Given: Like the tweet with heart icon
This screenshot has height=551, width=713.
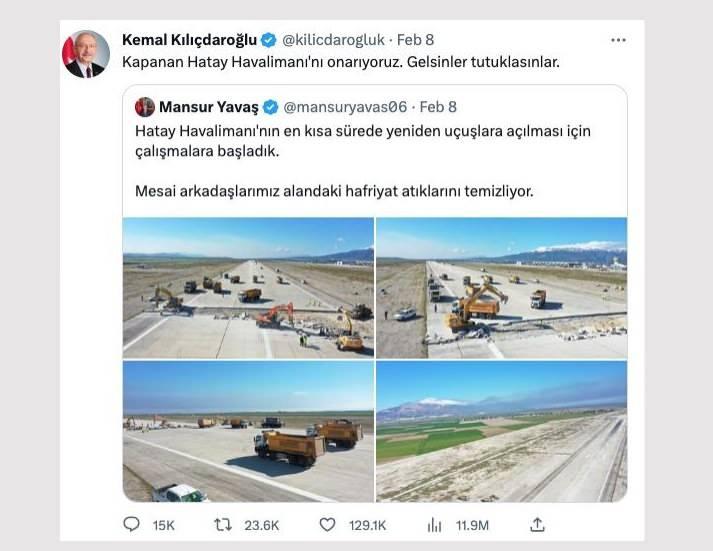Looking at the screenshot, I should point(327,525).
